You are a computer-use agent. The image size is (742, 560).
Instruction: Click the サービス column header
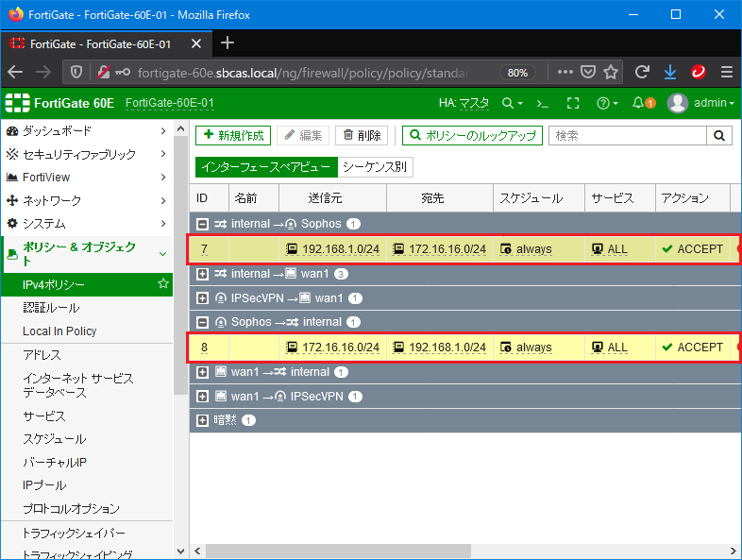(x=620, y=198)
